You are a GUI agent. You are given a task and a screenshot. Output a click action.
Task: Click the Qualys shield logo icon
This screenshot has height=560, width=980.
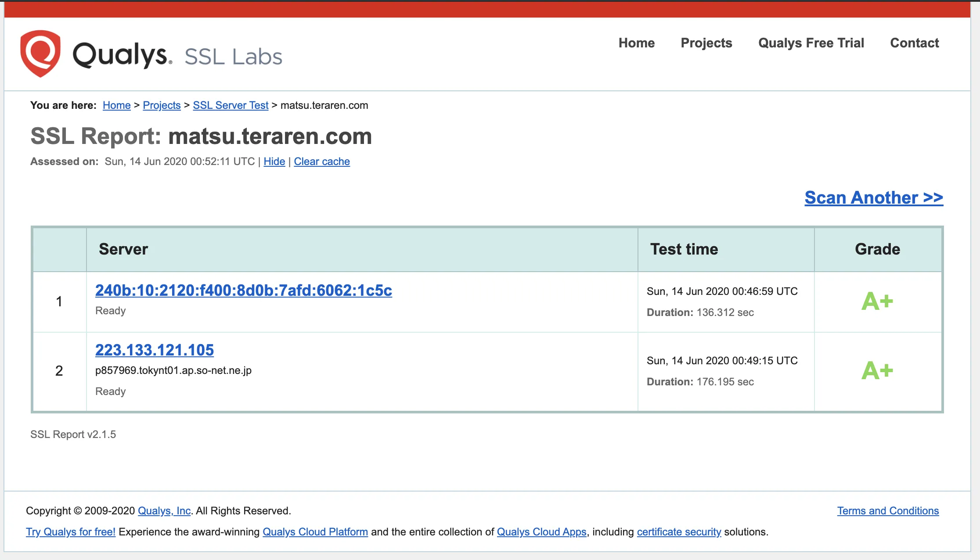coord(40,54)
